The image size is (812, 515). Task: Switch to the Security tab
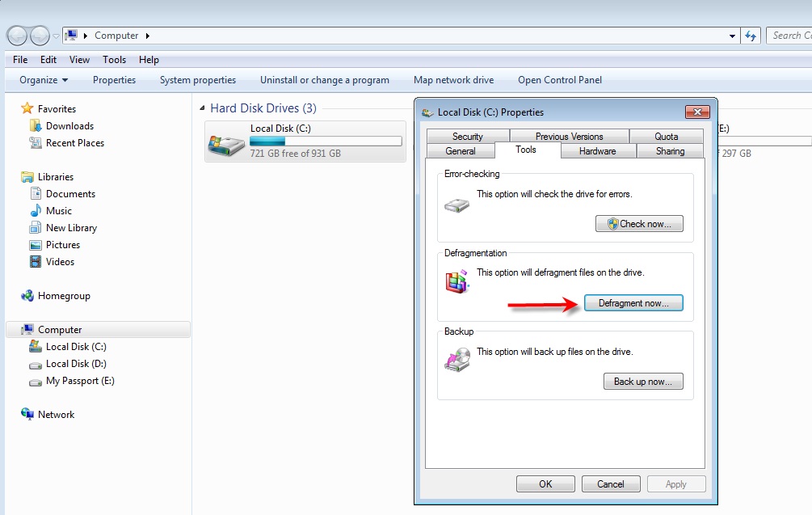pyautogui.click(x=468, y=137)
